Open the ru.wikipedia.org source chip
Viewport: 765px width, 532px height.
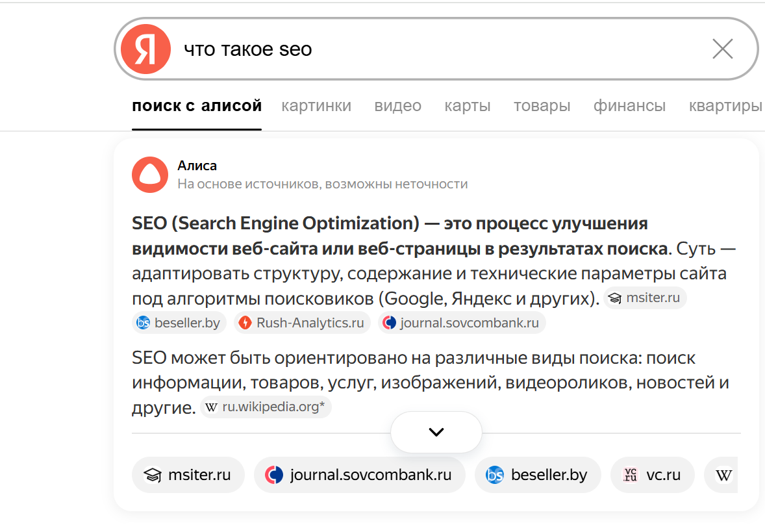coord(266,407)
